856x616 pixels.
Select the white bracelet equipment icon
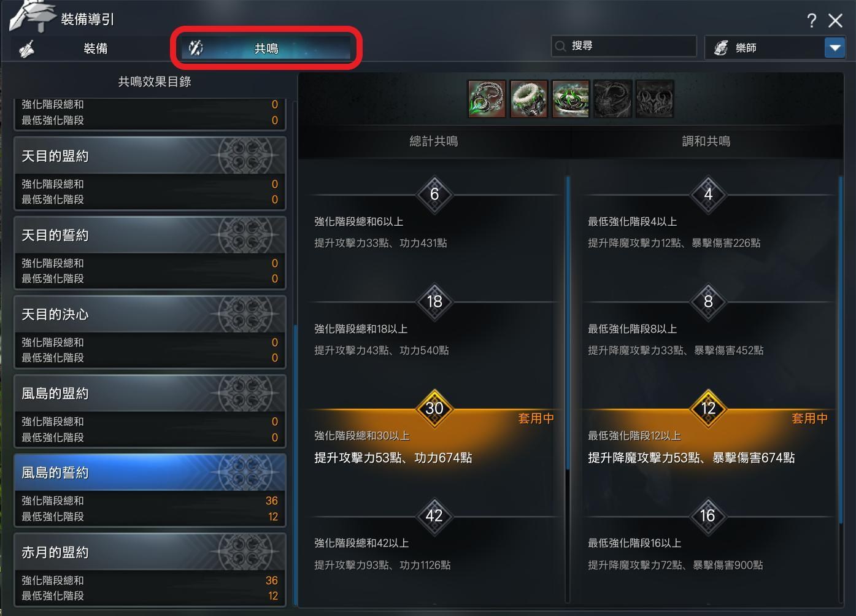[528, 99]
